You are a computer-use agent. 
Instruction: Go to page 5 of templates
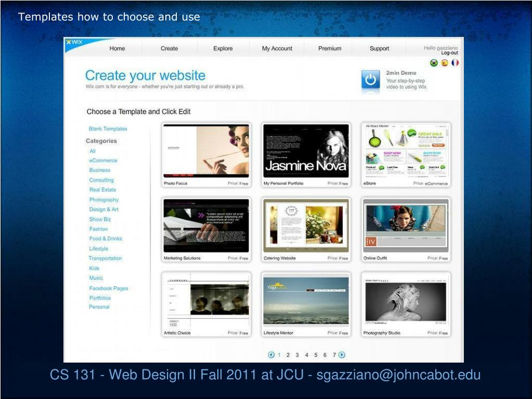click(x=316, y=355)
